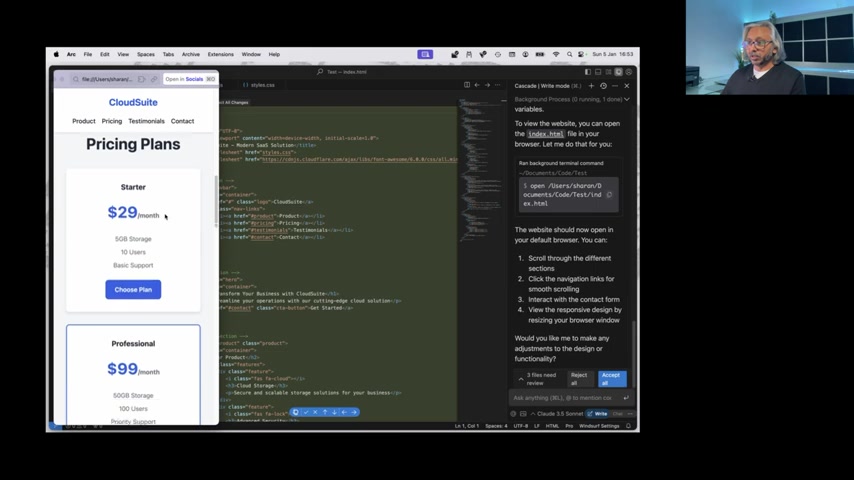Open the Apple menu
Viewport: 854px width, 480px height.
click(56, 54)
